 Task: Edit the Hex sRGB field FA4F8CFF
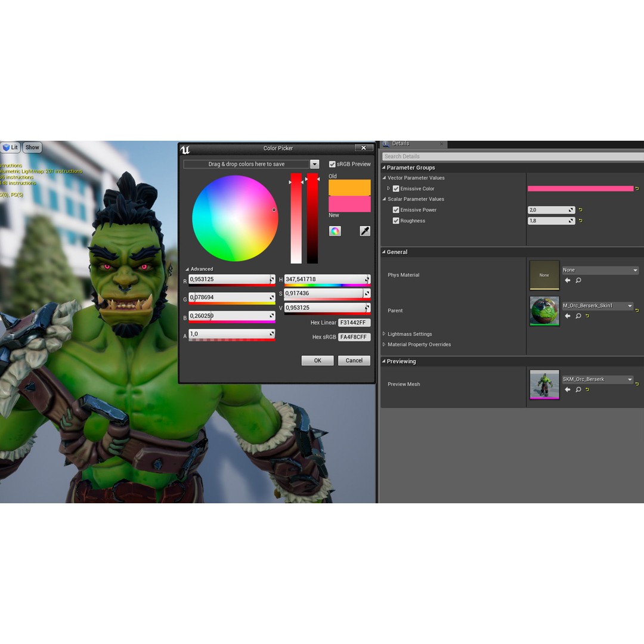[354, 337]
